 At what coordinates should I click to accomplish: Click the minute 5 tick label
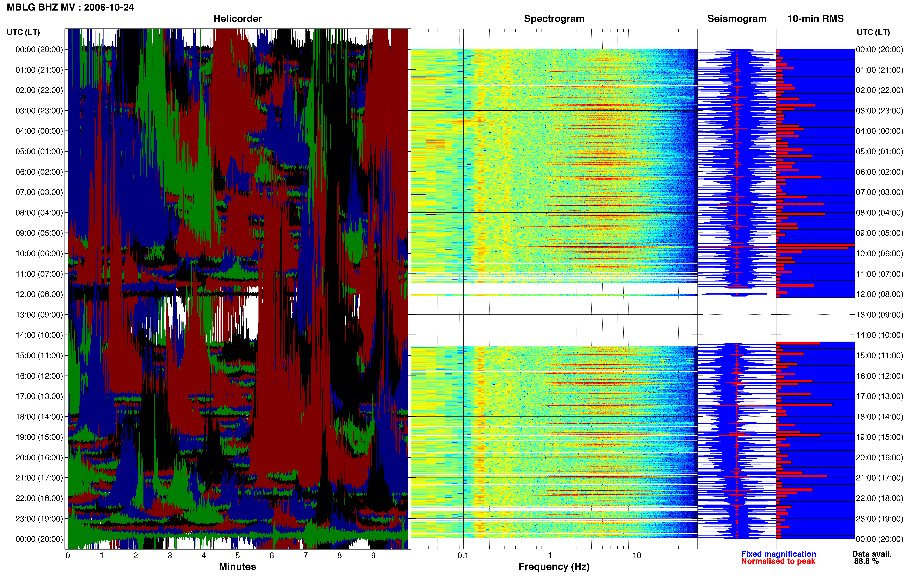click(238, 555)
